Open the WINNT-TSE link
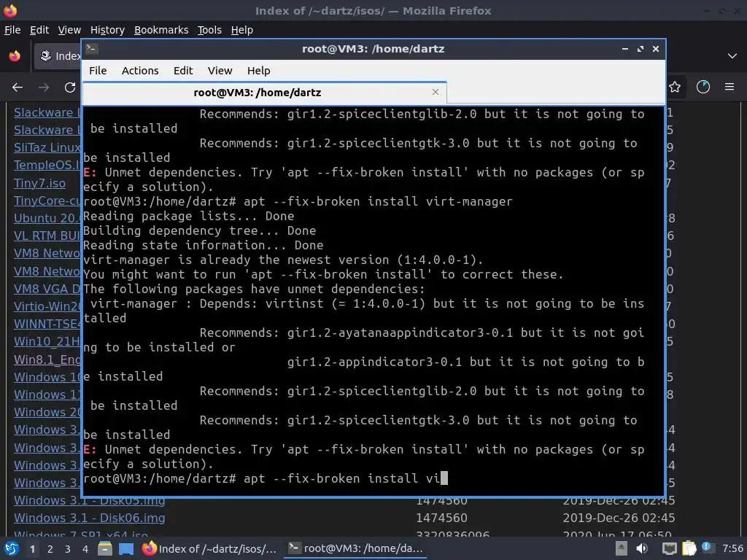Screen dimensions: 747x560 tap(47, 324)
